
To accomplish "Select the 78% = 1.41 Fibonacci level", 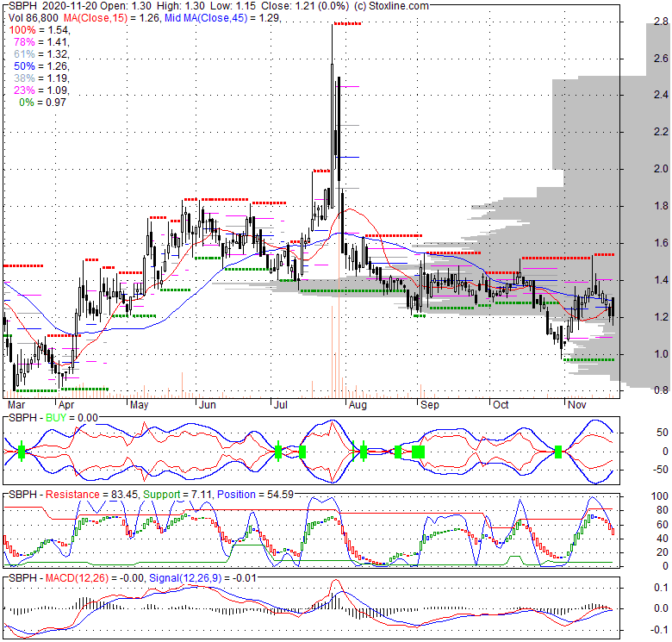I will pos(41,42).
